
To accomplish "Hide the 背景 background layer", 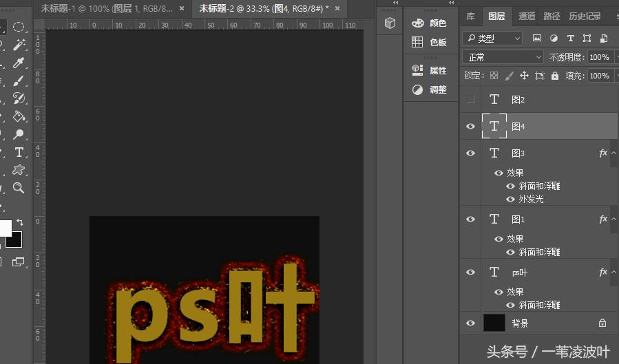I will 470,323.
